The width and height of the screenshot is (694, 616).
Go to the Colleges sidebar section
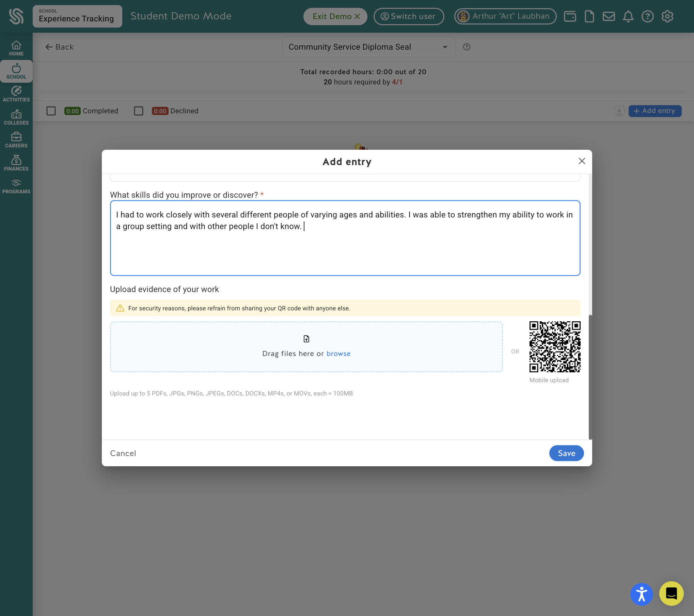(16, 117)
